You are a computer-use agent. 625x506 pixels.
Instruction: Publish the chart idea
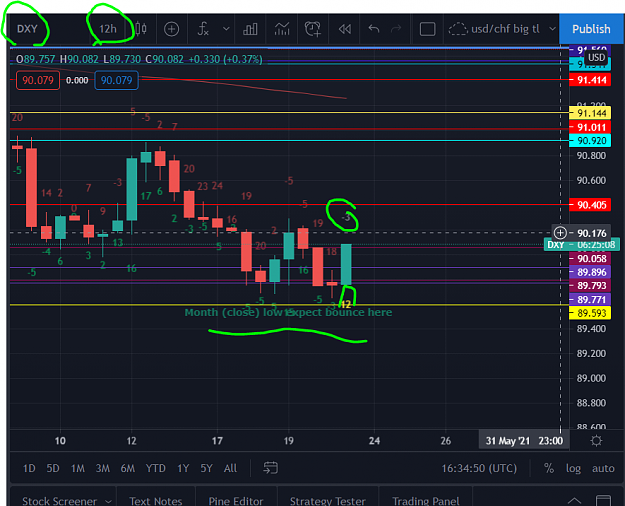[591, 29]
